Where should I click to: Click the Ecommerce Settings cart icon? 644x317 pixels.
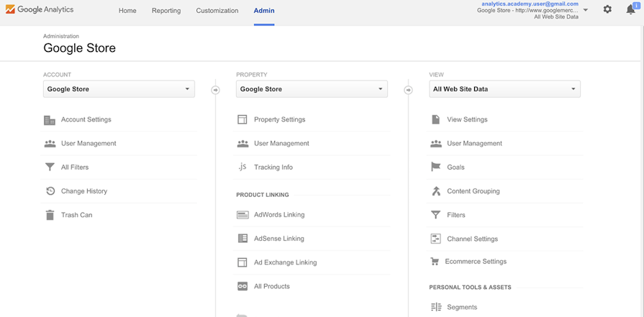coord(435,262)
